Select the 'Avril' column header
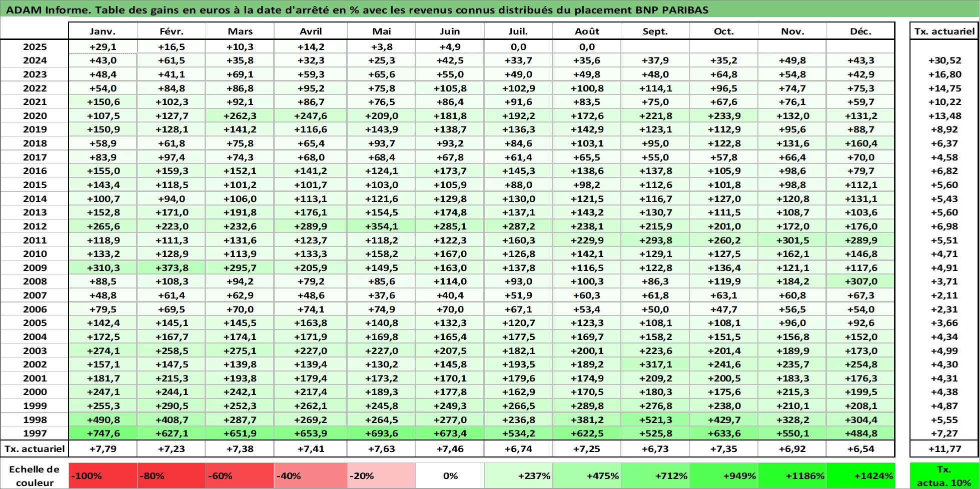980x489 pixels. tap(311, 31)
